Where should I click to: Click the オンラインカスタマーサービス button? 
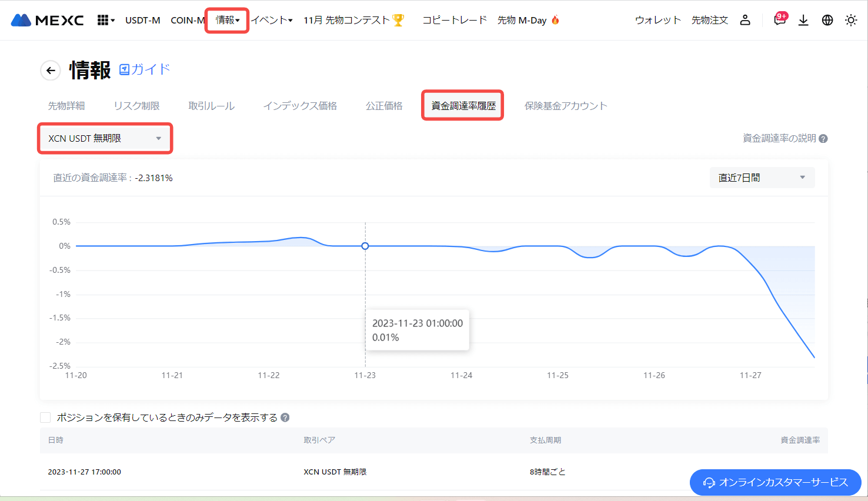(x=775, y=482)
